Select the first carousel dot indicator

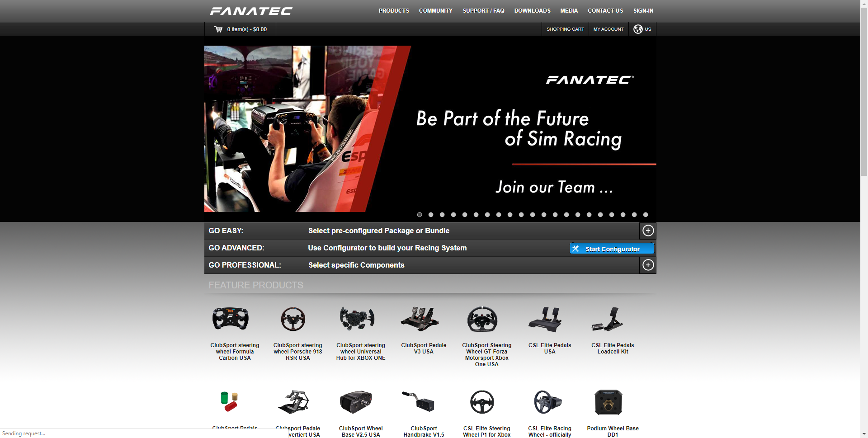pyautogui.click(x=420, y=215)
